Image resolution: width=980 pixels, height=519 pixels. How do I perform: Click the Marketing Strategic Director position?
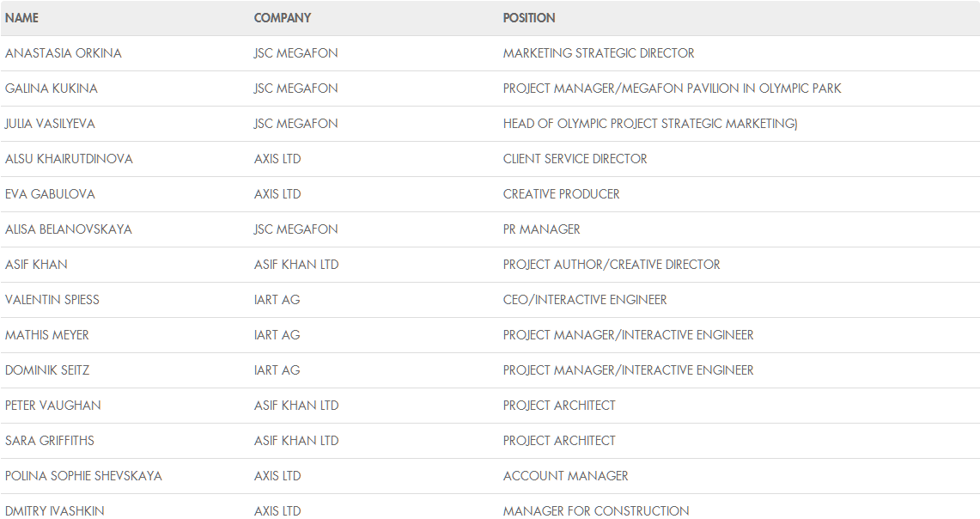599,53
